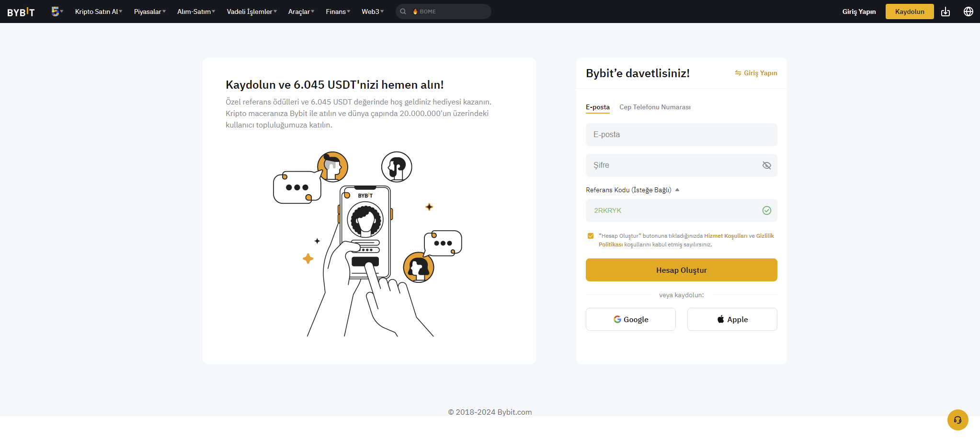This screenshot has width=980, height=442.
Task: Click the "© 2018-2024 Bybit.com" footer text
Action: [x=490, y=412]
